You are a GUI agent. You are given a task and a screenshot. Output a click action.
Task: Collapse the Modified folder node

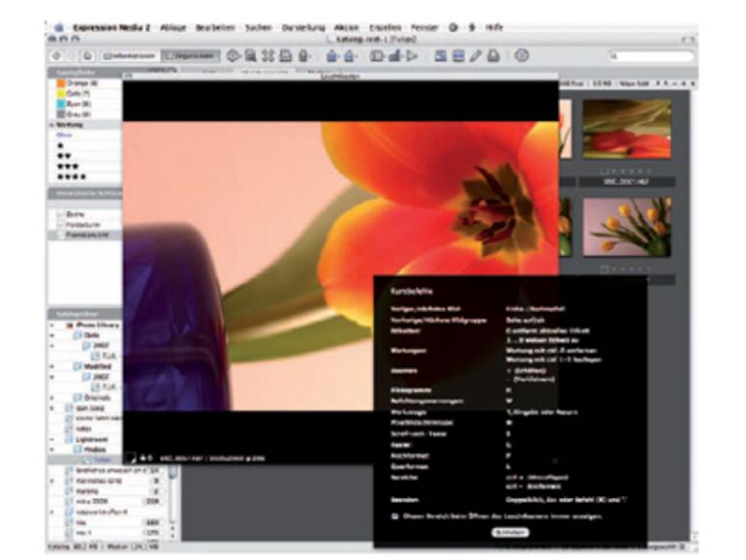pyautogui.click(x=52, y=367)
